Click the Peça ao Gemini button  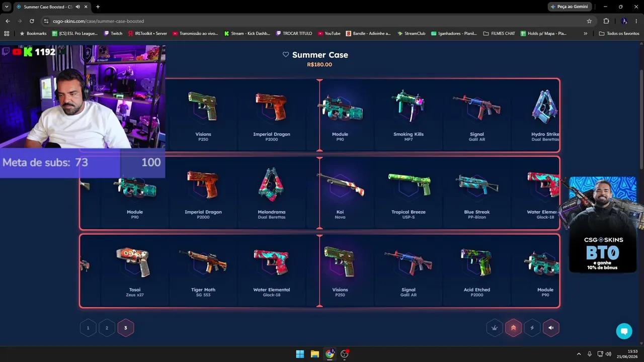click(x=570, y=7)
